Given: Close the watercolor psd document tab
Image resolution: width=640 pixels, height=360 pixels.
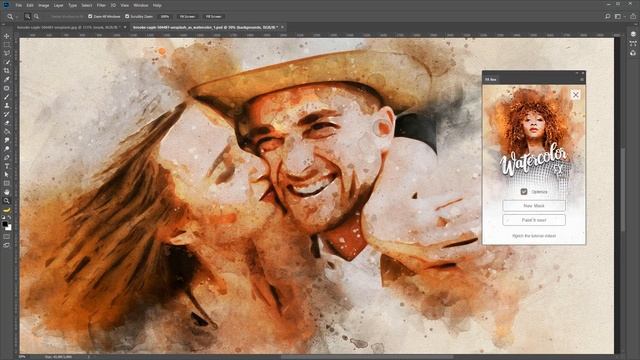Looking at the screenshot, I should 282,27.
